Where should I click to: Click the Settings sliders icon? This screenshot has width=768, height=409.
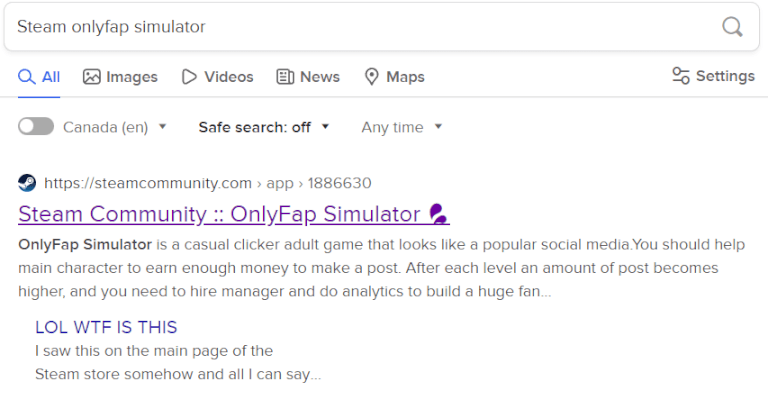pos(680,76)
